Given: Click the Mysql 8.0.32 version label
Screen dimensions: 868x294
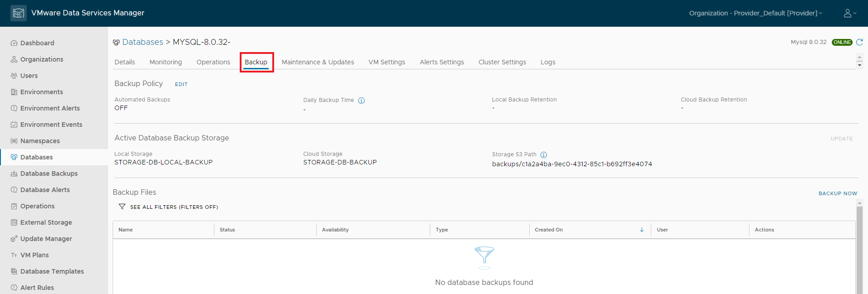Looking at the screenshot, I should click(808, 42).
